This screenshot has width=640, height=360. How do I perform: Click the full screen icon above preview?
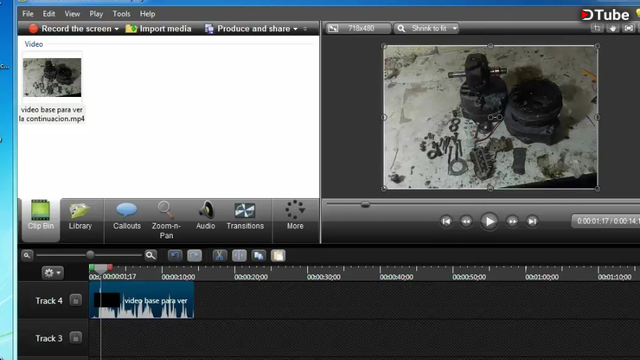(629, 28)
